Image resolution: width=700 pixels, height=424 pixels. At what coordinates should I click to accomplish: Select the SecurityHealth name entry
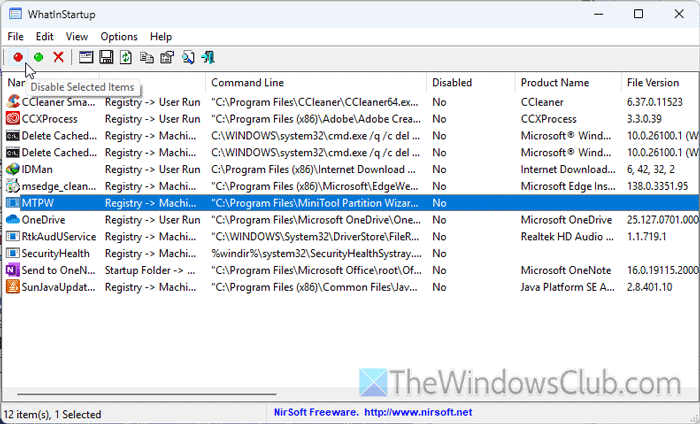(x=55, y=254)
